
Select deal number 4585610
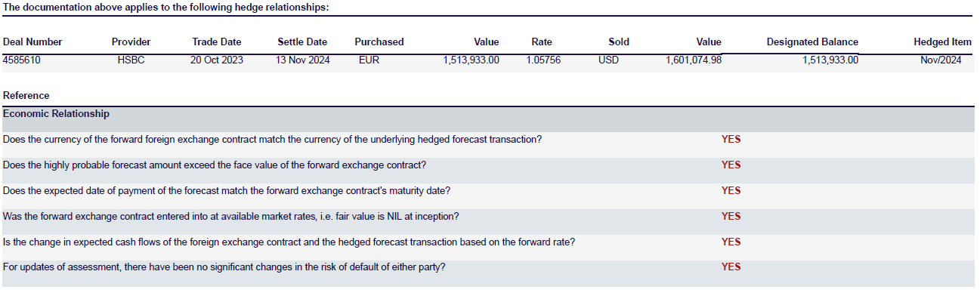(22, 60)
